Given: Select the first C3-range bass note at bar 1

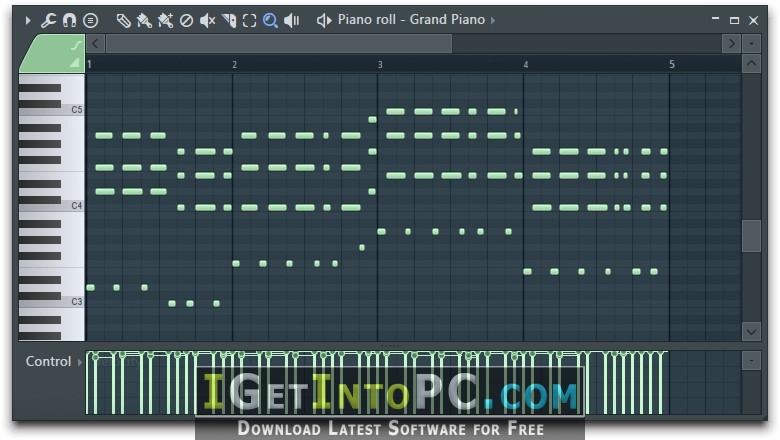Looking at the screenshot, I should tap(91, 287).
